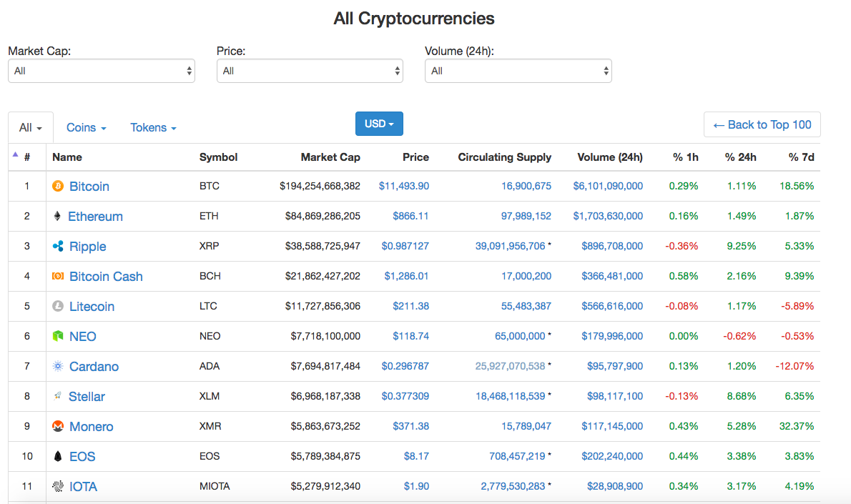Click Cardano's circulating supply 25,927,070,538
This screenshot has height=504, width=851.
pos(510,366)
